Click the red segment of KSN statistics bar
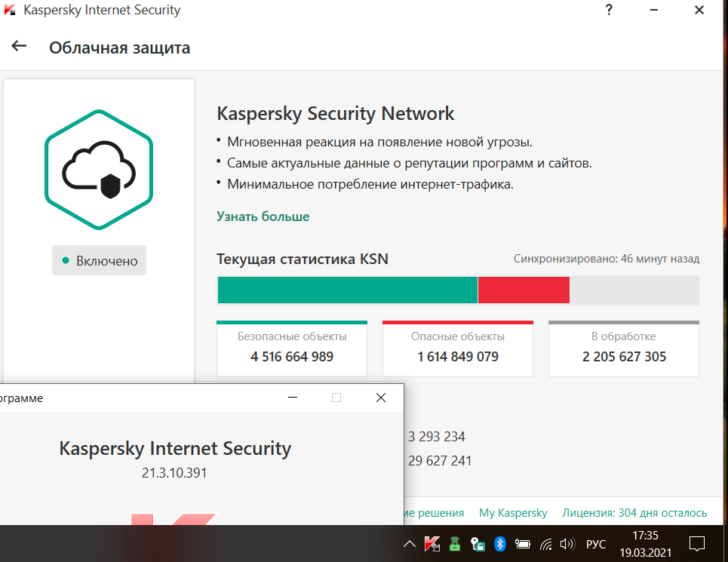This screenshot has width=728, height=562. [x=524, y=290]
